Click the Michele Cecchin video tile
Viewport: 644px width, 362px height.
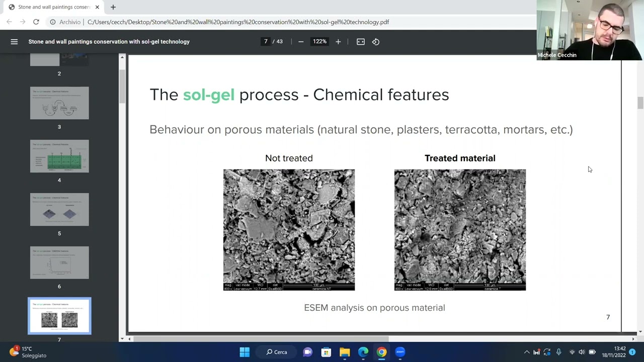(x=590, y=30)
